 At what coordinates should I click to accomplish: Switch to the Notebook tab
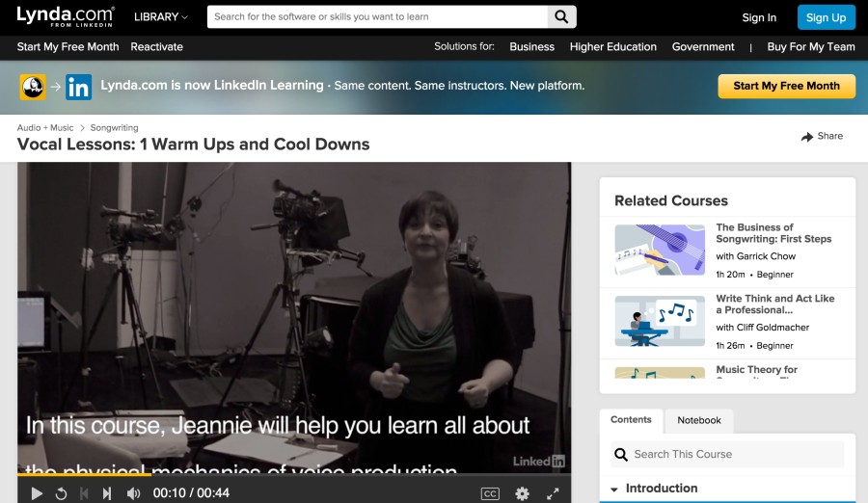(x=699, y=420)
